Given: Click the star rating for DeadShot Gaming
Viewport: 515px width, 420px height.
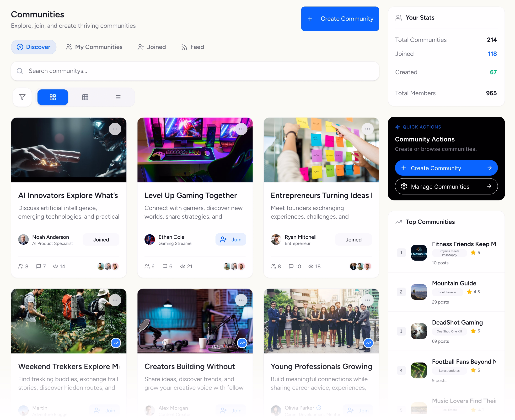Looking at the screenshot, I should [475, 331].
